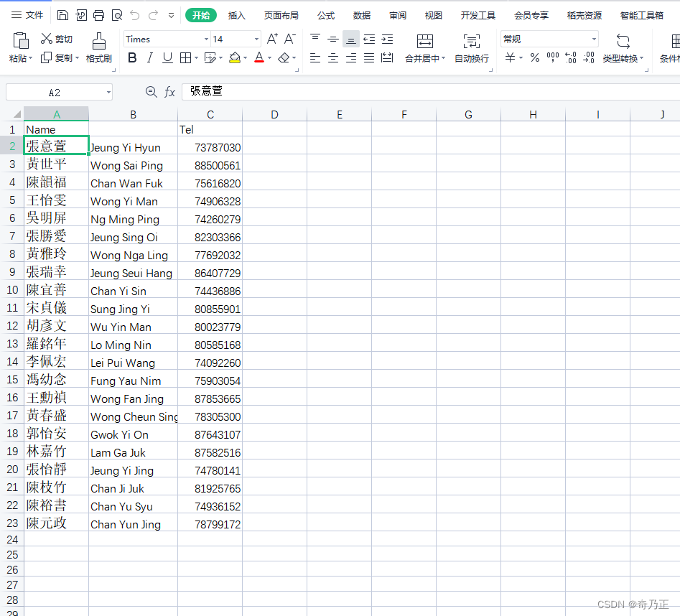Increase the font size
The height and width of the screenshot is (616, 680).
[272, 39]
